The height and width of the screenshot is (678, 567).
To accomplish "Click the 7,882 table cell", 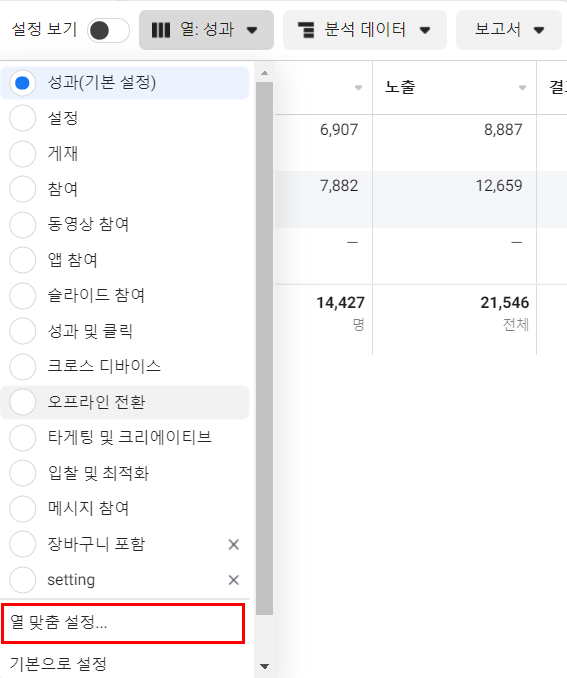I will tap(339, 185).
